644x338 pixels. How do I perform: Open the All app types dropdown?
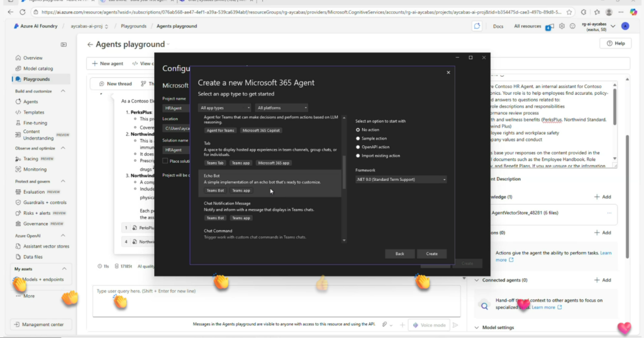(225, 108)
